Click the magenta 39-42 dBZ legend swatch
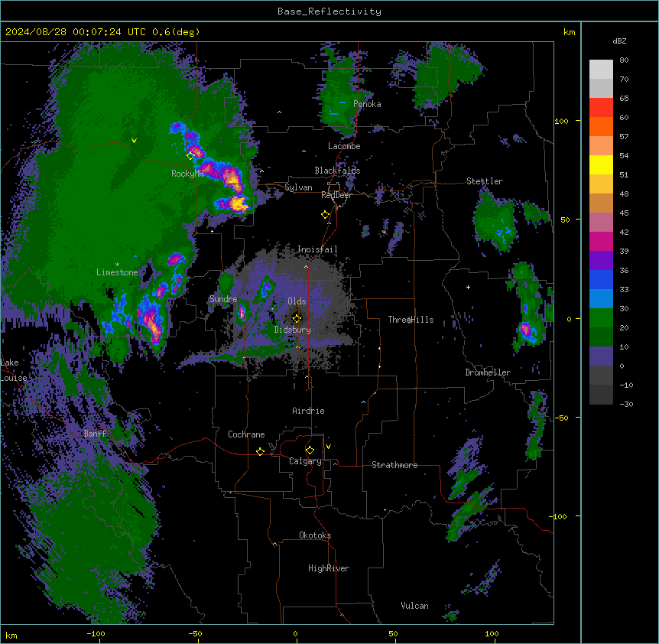 [x=601, y=241]
